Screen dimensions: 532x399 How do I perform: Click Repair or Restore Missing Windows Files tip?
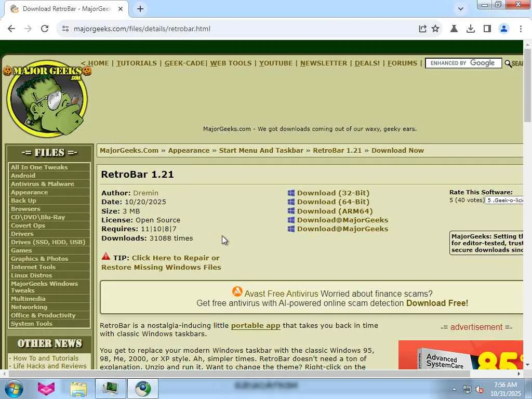(x=161, y=262)
